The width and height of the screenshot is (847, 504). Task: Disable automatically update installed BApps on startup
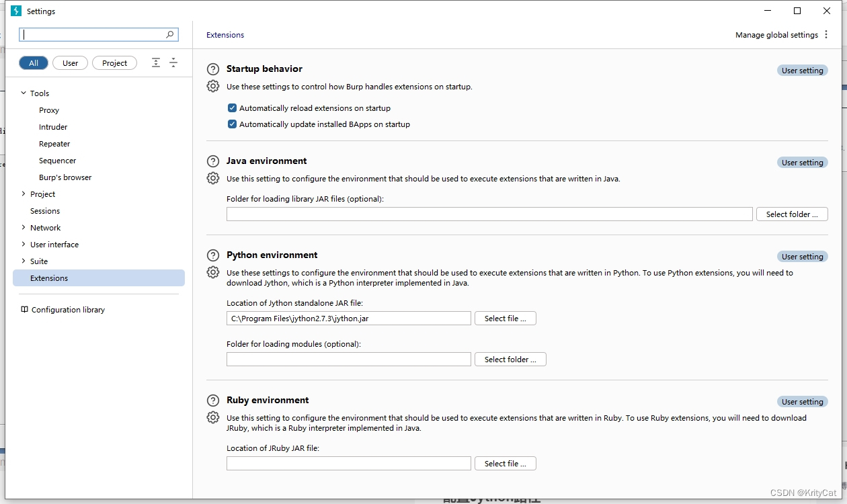(x=232, y=124)
